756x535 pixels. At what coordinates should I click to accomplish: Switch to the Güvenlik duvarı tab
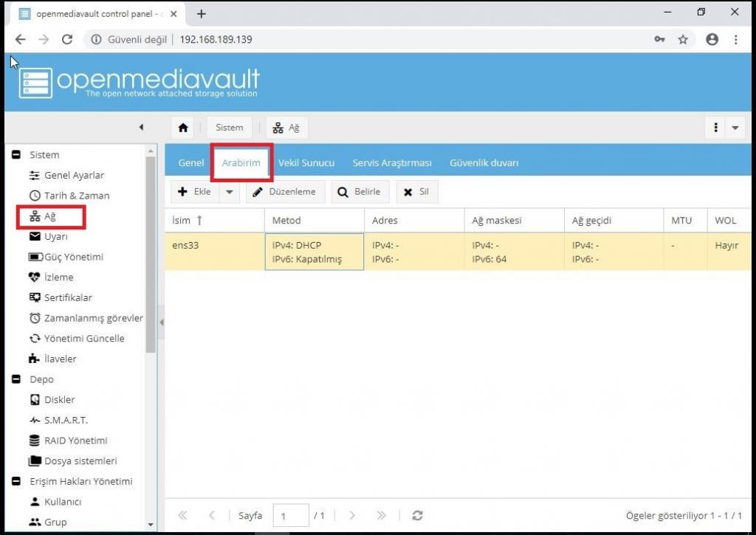click(x=484, y=163)
